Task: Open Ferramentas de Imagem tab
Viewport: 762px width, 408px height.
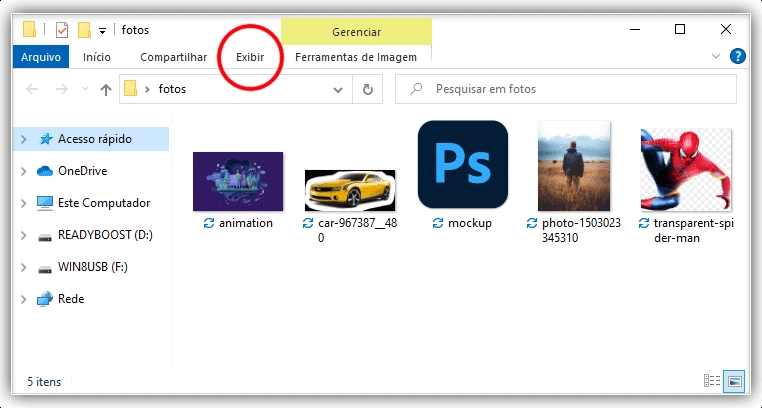Action: click(x=356, y=57)
